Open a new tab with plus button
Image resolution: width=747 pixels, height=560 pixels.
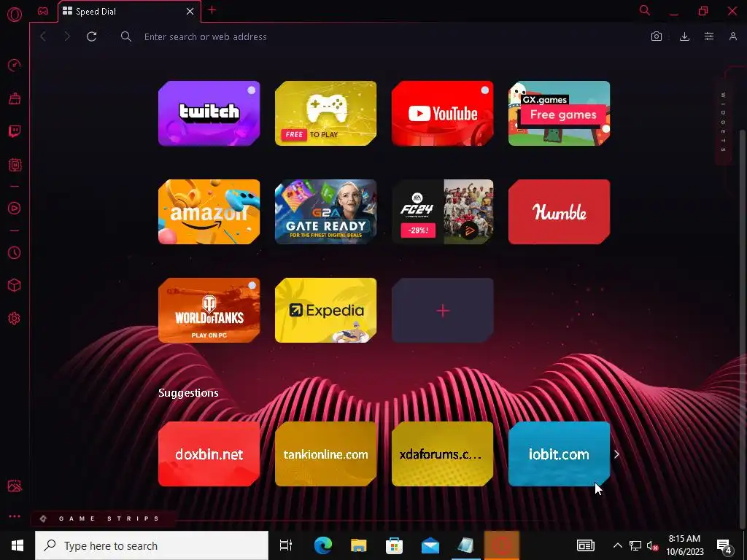[212, 10]
